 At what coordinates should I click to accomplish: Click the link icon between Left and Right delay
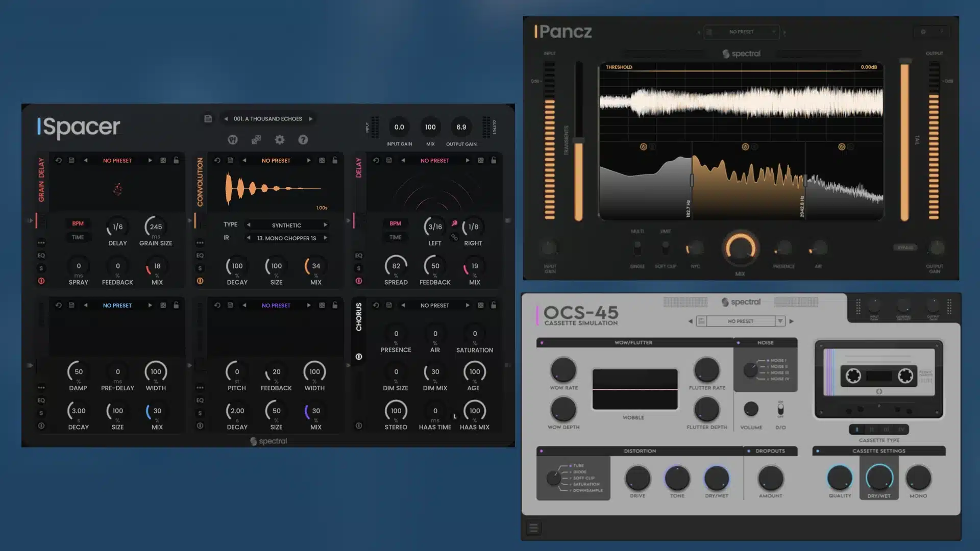coord(454,237)
